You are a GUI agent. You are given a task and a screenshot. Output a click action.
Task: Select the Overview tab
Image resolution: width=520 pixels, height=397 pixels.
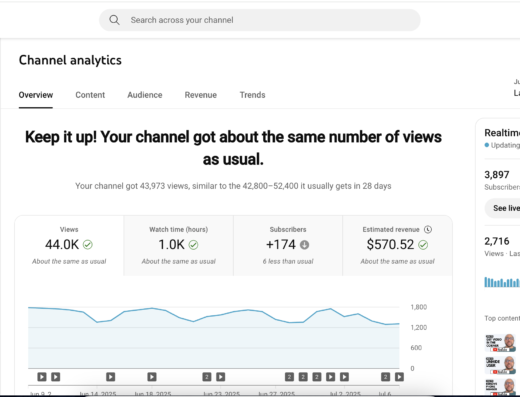coord(36,95)
